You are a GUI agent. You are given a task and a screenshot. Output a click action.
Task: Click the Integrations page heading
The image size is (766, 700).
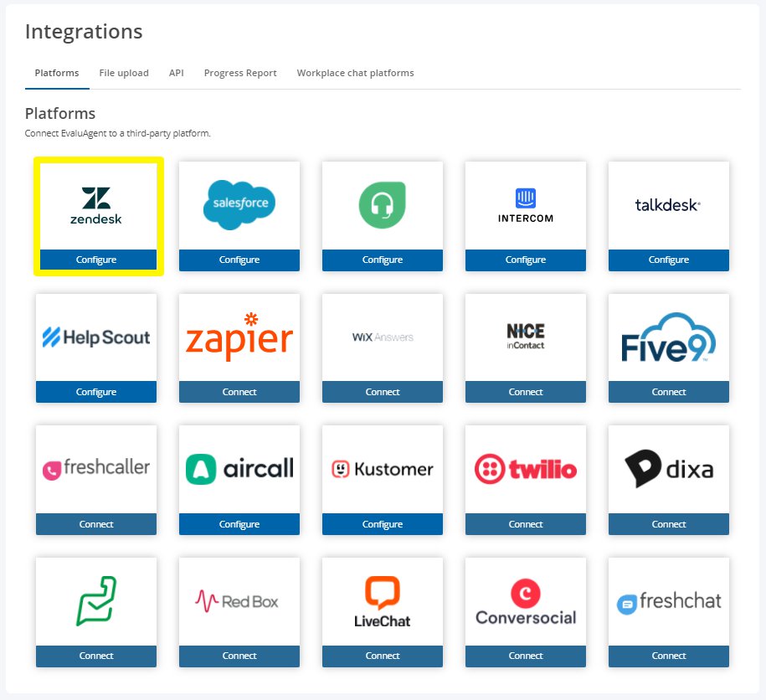point(84,32)
